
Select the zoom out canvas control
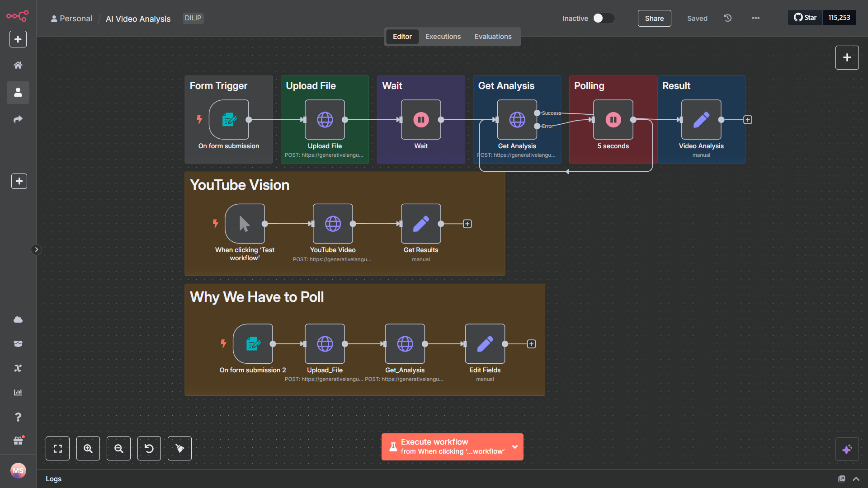118,448
